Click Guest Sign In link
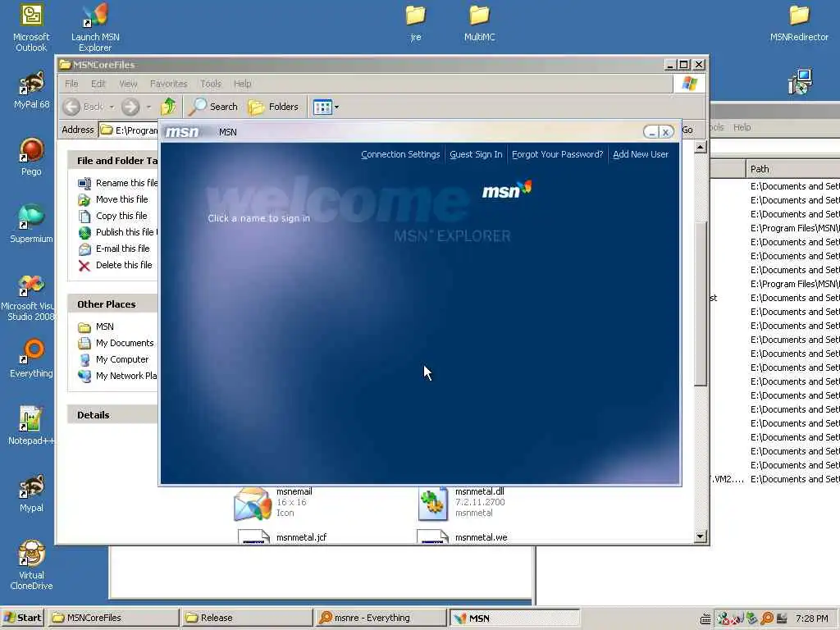Screen dimensions: 840x630 [476, 154]
